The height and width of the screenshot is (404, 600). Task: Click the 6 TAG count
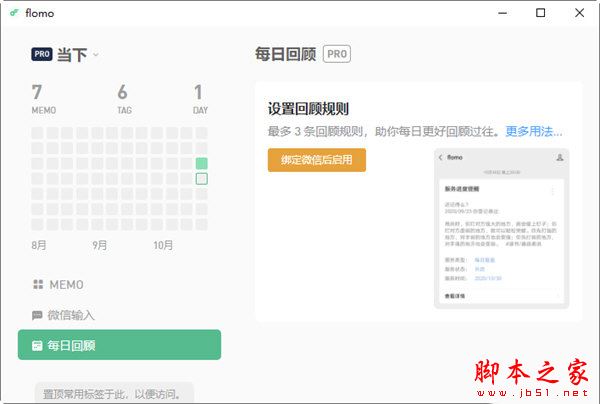pyautogui.click(x=124, y=99)
